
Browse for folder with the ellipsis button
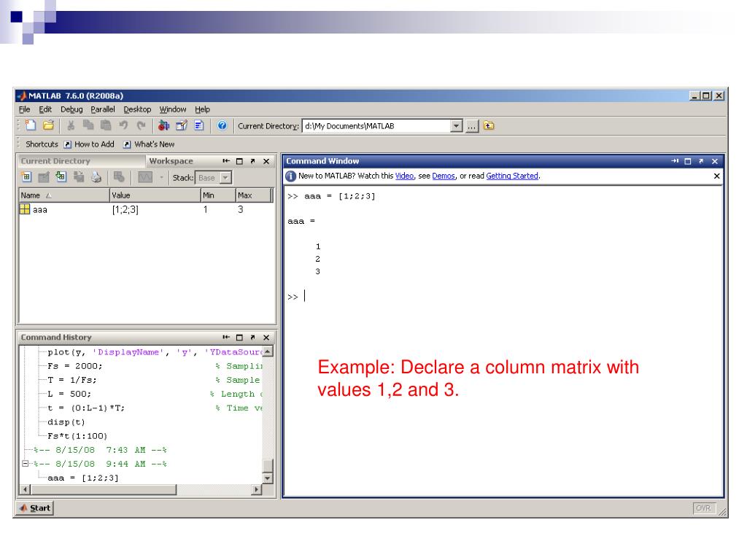click(x=472, y=126)
